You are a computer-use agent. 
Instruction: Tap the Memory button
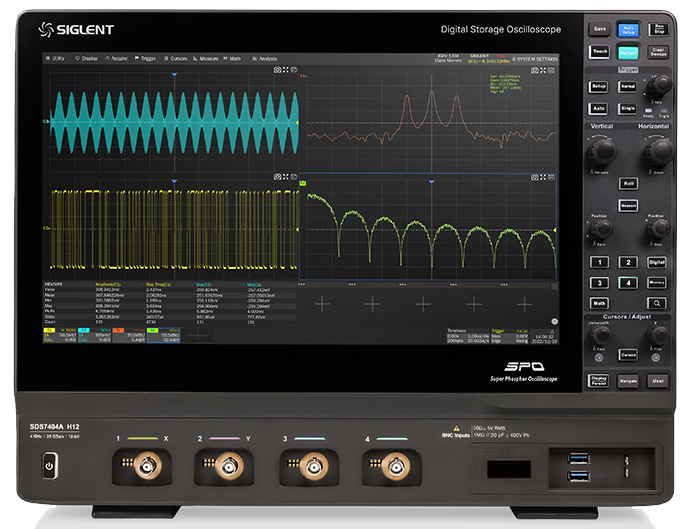[x=657, y=283]
